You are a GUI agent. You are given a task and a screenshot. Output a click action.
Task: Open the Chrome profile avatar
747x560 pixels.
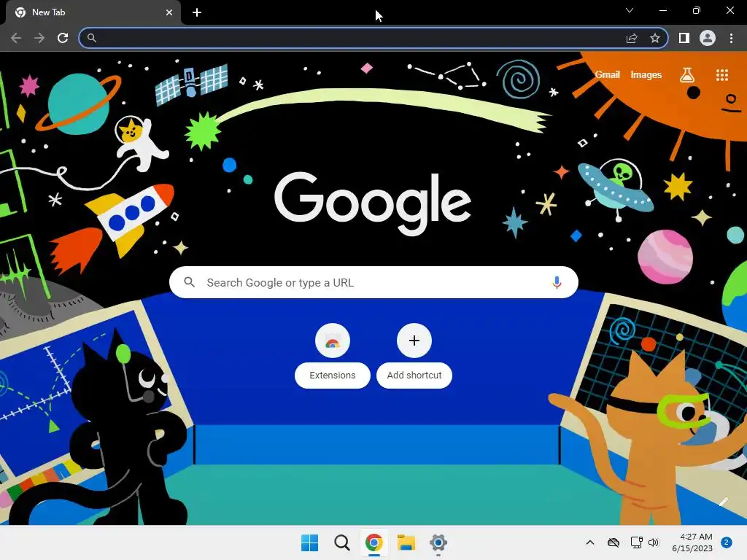(708, 38)
